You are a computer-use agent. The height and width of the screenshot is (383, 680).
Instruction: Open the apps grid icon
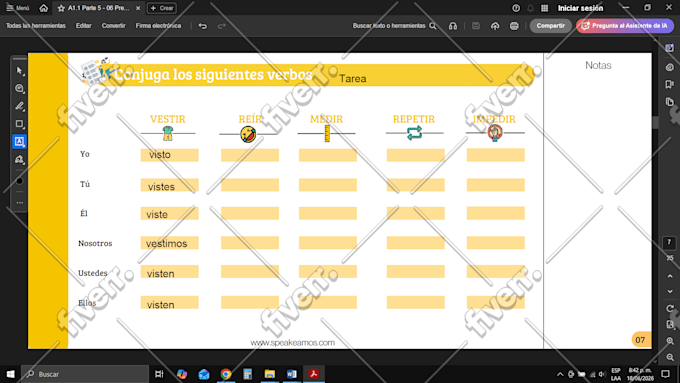(545, 8)
